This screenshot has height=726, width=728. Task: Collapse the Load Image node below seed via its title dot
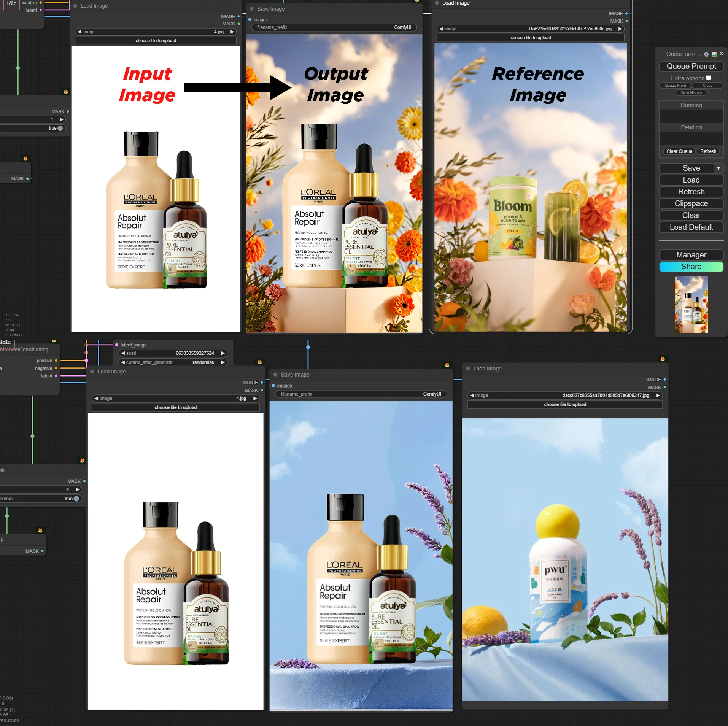(x=92, y=372)
